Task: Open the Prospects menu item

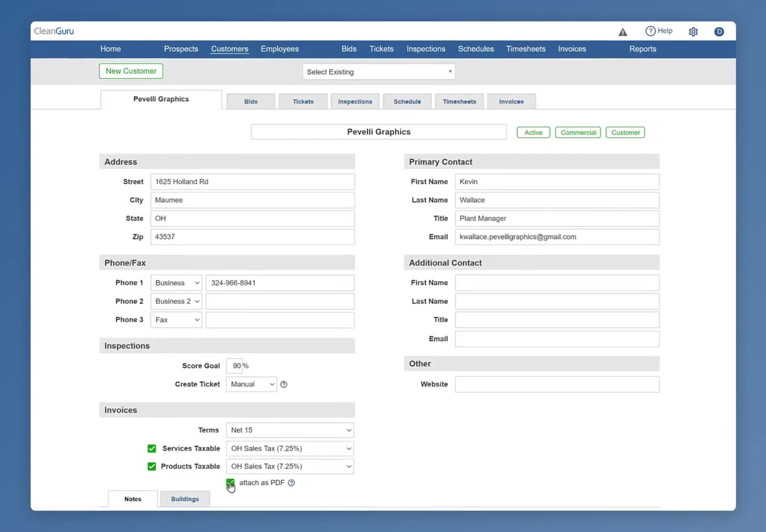Action: click(181, 49)
